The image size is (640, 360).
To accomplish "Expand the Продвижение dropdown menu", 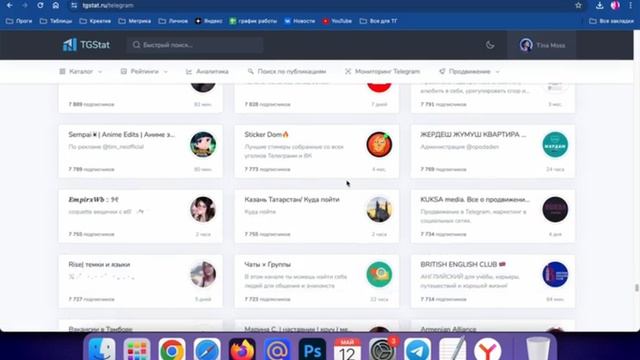I will [x=469, y=71].
